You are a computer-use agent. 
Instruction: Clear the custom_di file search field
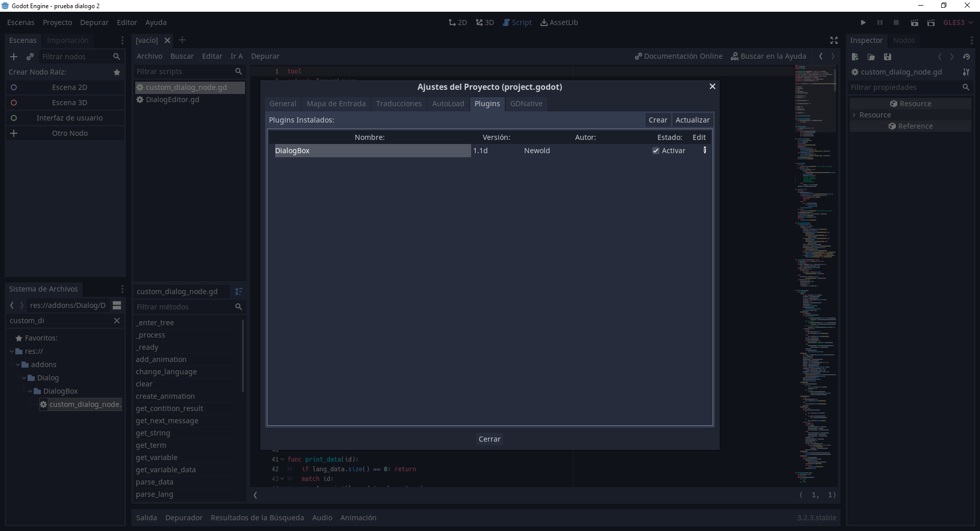[x=117, y=321]
